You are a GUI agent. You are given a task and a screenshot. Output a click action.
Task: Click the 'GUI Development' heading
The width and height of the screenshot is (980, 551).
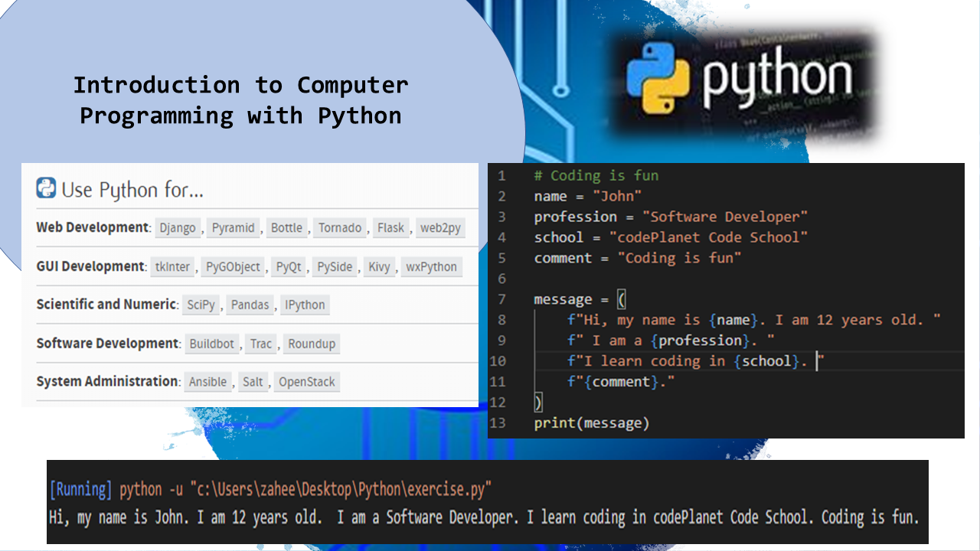coord(90,266)
